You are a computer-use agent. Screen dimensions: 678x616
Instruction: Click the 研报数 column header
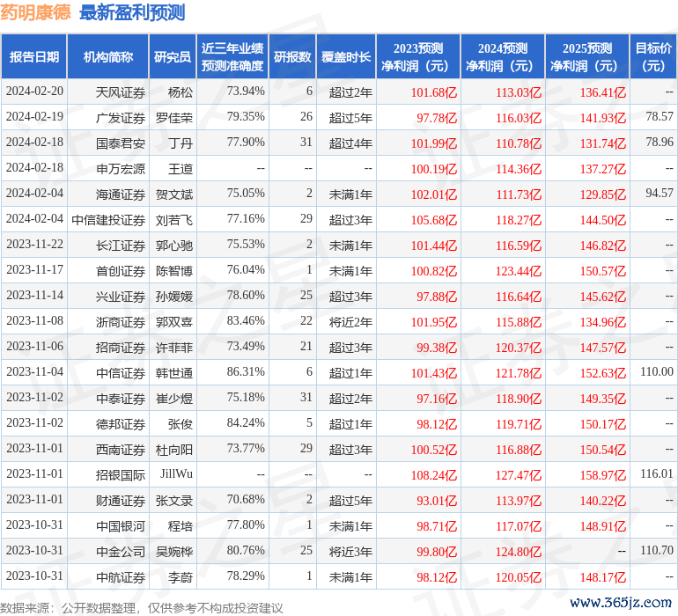(x=292, y=56)
